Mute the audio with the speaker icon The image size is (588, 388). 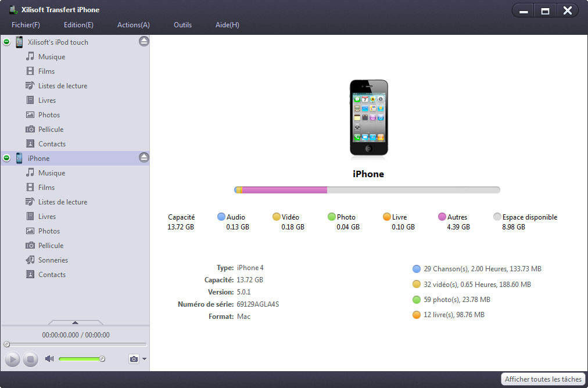click(x=49, y=359)
